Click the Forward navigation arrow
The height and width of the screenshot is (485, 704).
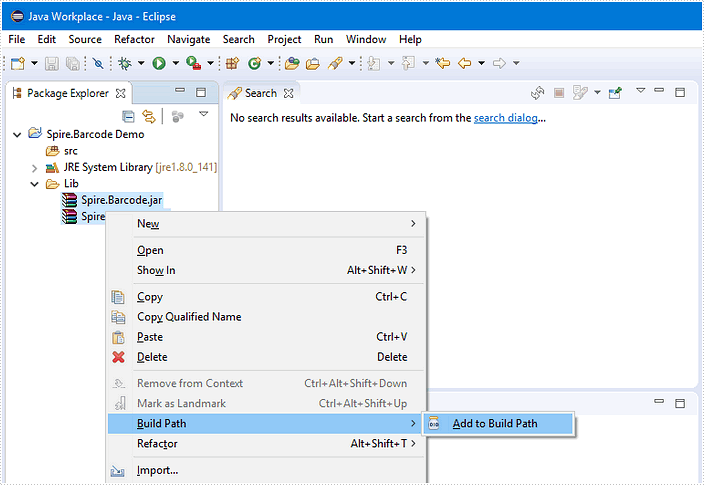tap(499, 63)
